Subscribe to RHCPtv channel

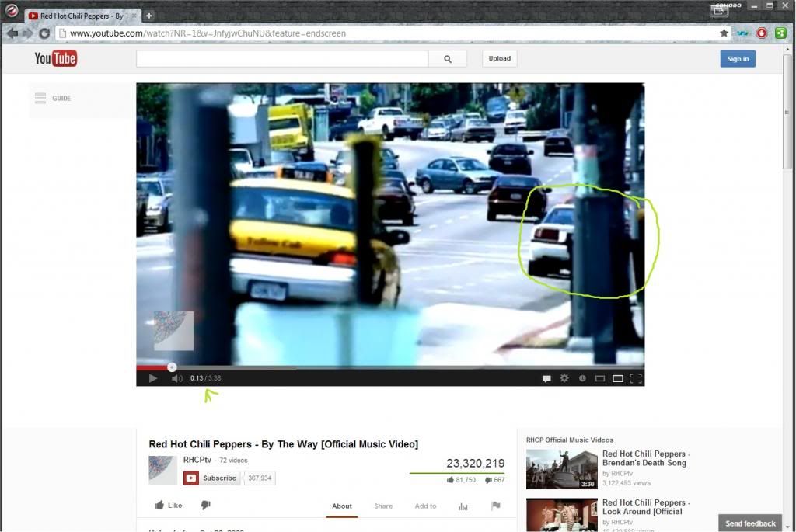click(x=211, y=478)
